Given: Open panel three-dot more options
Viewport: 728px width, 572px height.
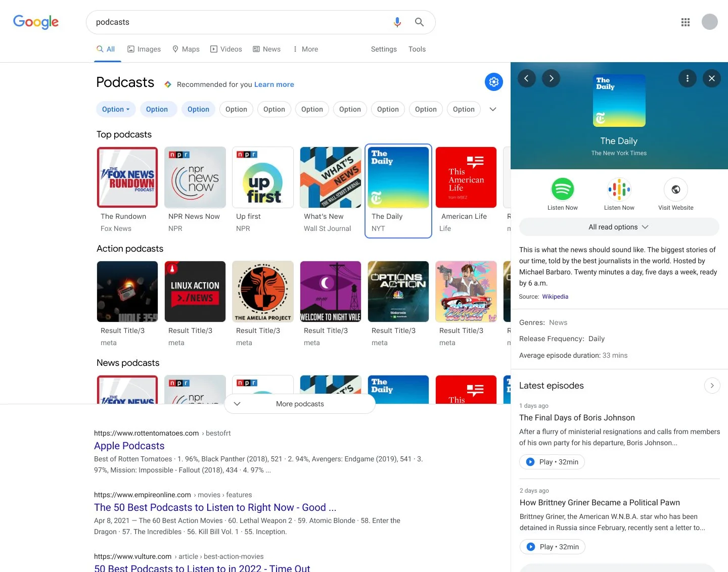Looking at the screenshot, I should tap(688, 78).
